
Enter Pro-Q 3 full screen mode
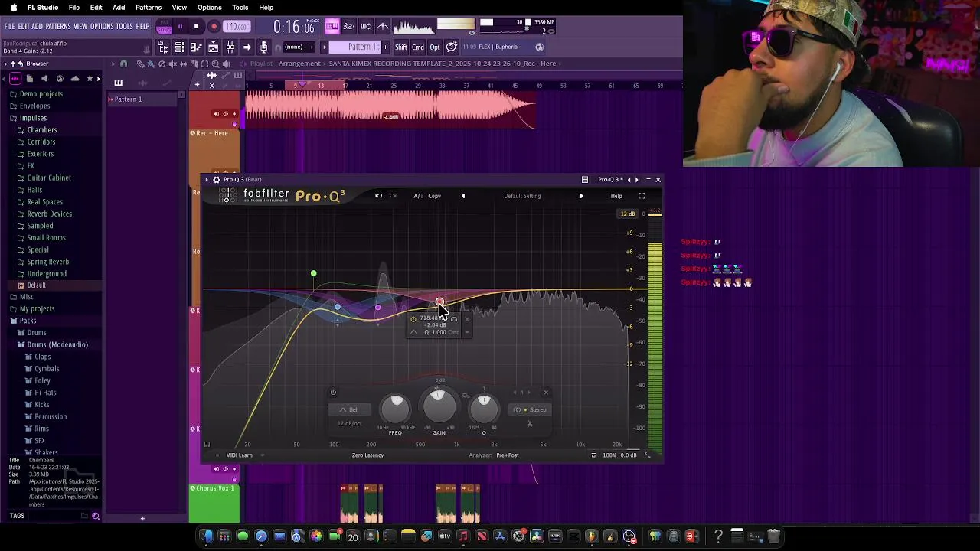click(x=642, y=196)
